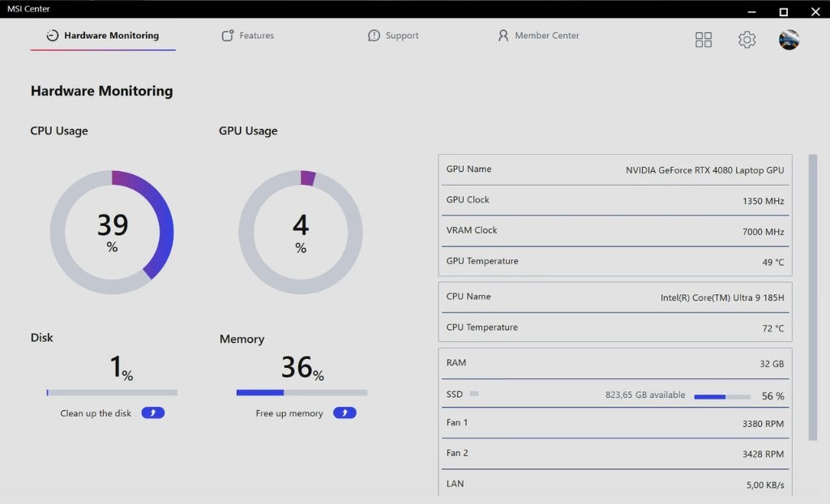830x504 pixels.
Task: Select the "NVIDIA GeForce RTX 4080 Laptop GPU" value
Action: pyautogui.click(x=704, y=170)
